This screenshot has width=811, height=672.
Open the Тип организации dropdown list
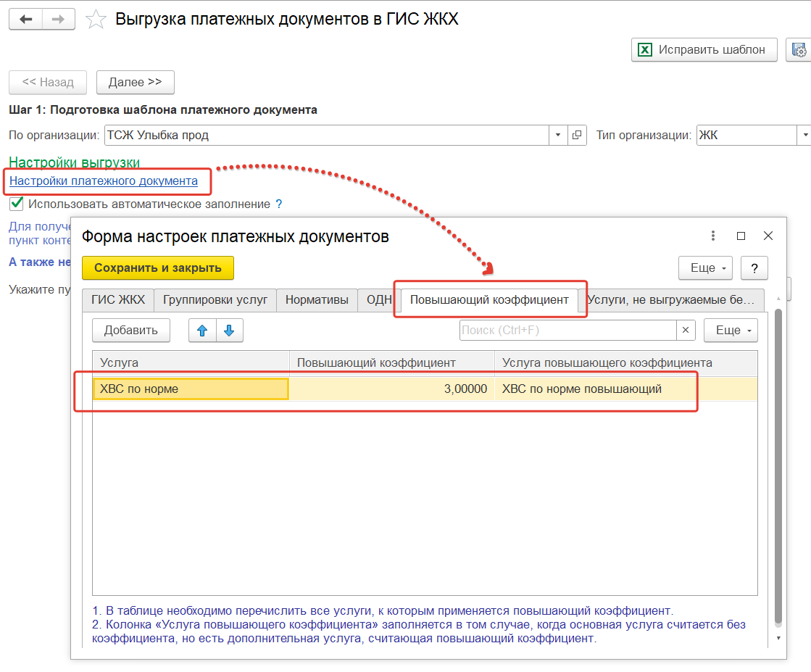[x=804, y=135]
